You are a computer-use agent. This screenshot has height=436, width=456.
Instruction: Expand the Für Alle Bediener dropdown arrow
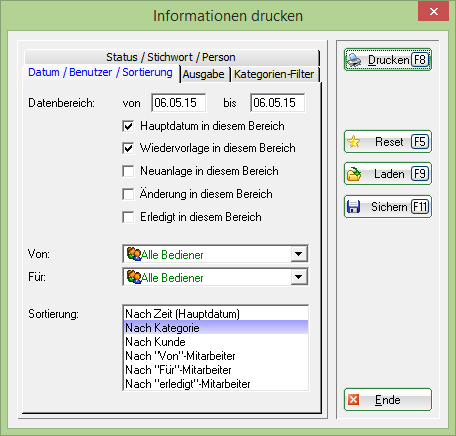(x=299, y=277)
